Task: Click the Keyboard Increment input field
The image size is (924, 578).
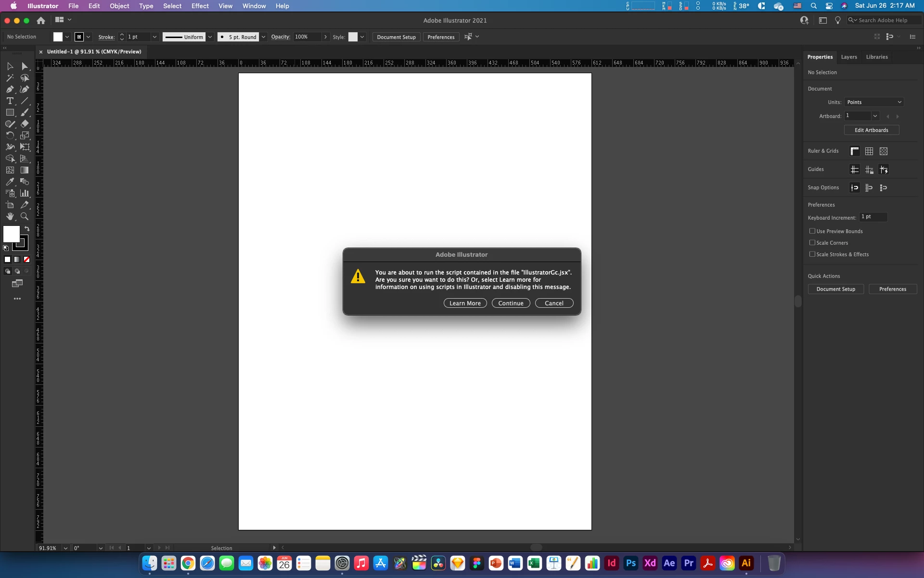Action: click(x=873, y=217)
